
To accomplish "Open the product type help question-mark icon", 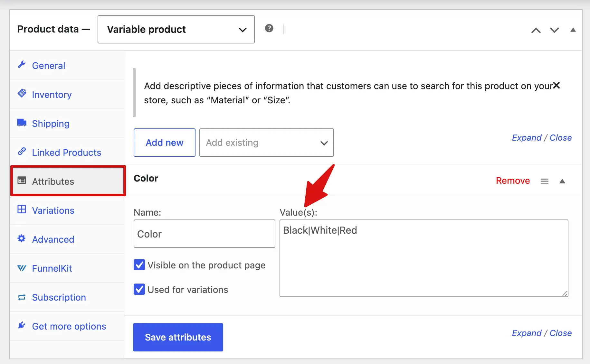I will [x=269, y=28].
